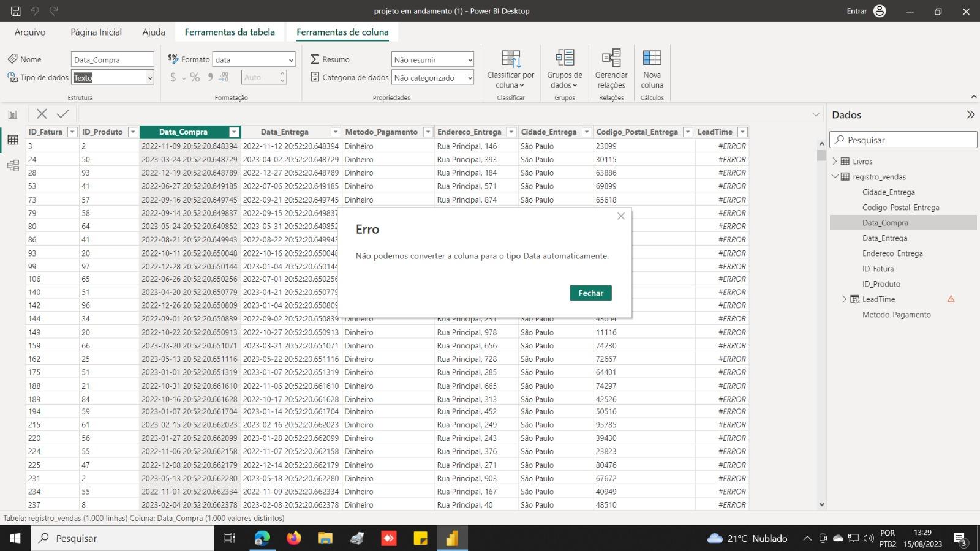Collapse the registro_vendas table
The width and height of the screenshot is (980, 551).
point(835,177)
